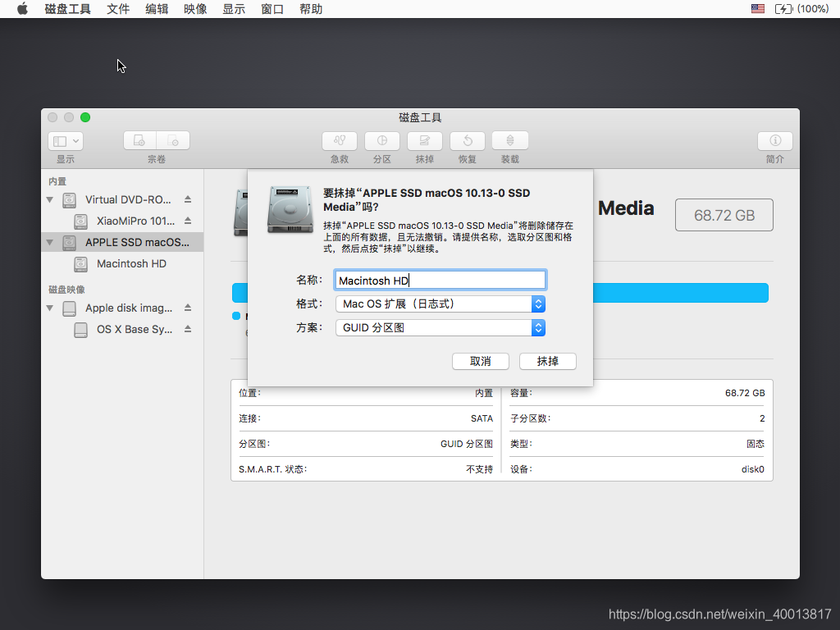Click the blue disk usage bar
Image resolution: width=840 pixels, height=630 pixels.
click(680, 293)
